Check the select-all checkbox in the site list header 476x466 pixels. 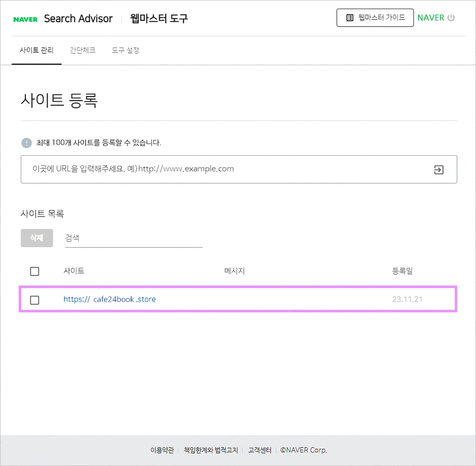pyautogui.click(x=35, y=271)
